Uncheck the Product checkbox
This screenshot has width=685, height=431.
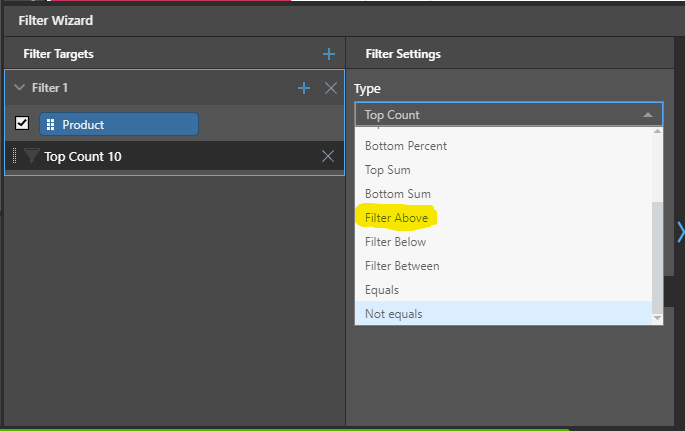pyautogui.click(x=22, y=124)
